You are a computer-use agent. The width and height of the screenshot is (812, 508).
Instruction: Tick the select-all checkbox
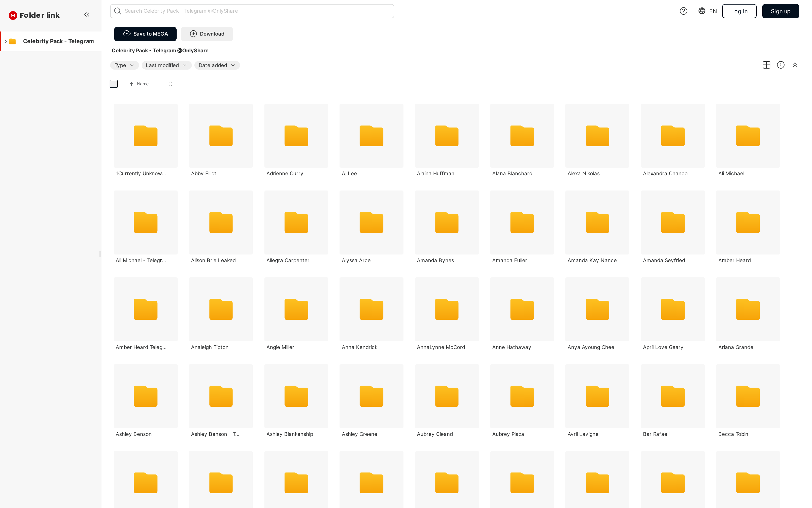click(x=114, y=84)
